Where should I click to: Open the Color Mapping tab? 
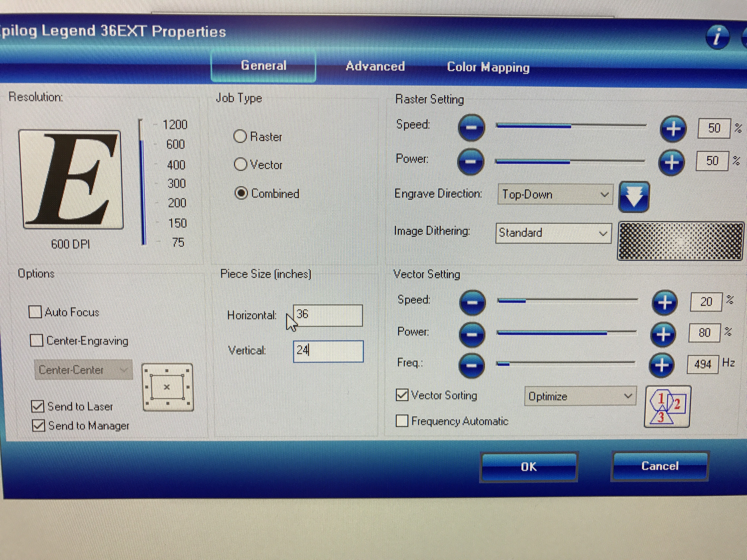(488, 67)
